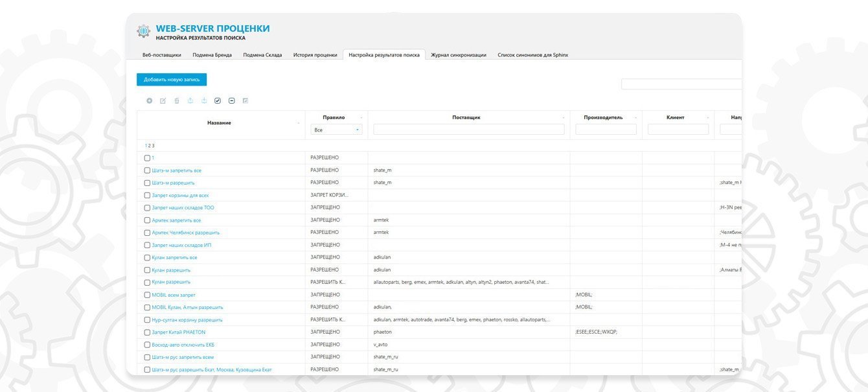Open the 'Шатэ-м рус запретить всем' rule link

click(183, 357)
